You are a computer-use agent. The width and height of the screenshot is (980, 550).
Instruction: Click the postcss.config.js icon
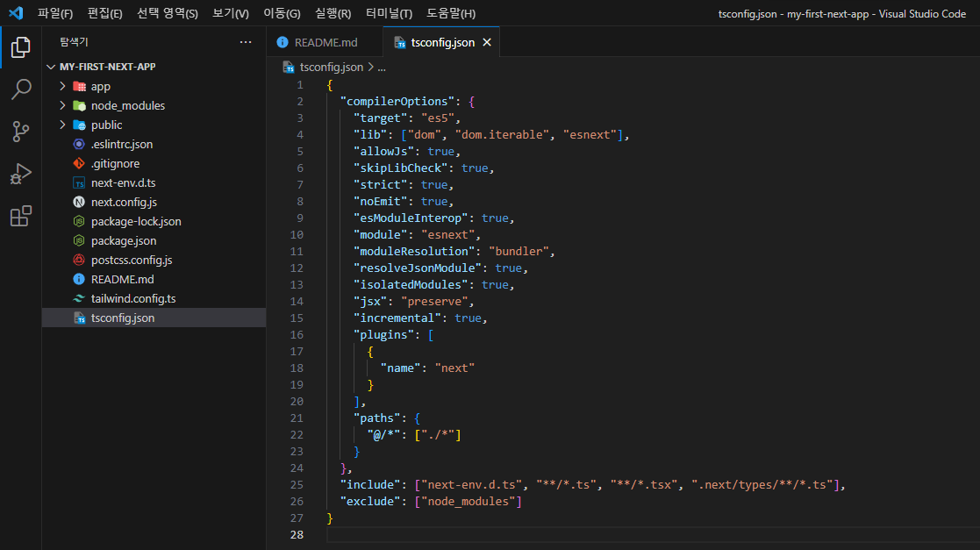coord(79,260)
